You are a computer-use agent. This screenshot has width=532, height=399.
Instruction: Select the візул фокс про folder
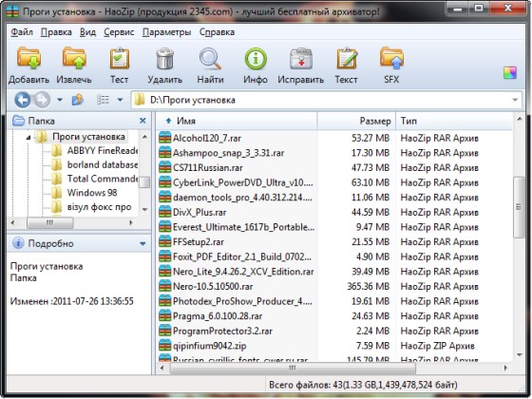[x=91, y=207]
